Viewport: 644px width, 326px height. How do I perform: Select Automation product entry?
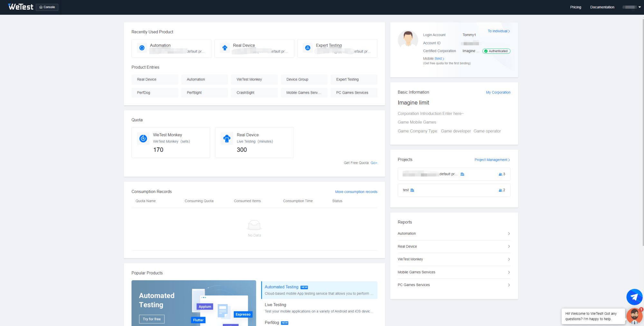[x=204, y=79]
